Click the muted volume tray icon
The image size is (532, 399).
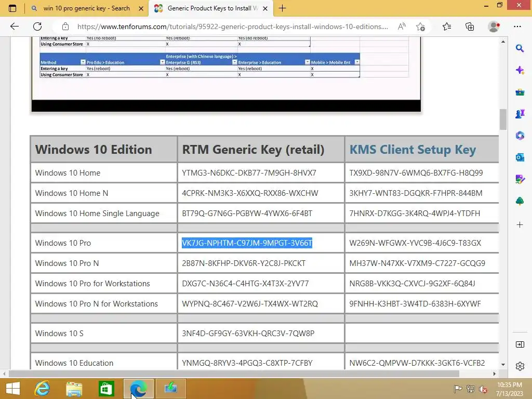[483, 389]
